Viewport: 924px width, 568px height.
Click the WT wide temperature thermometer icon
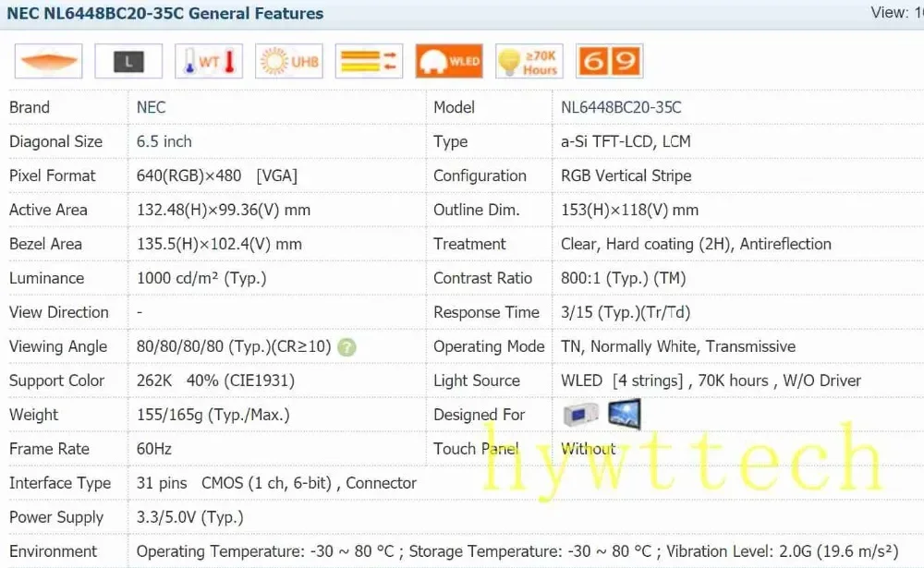[x=208, y=60]
